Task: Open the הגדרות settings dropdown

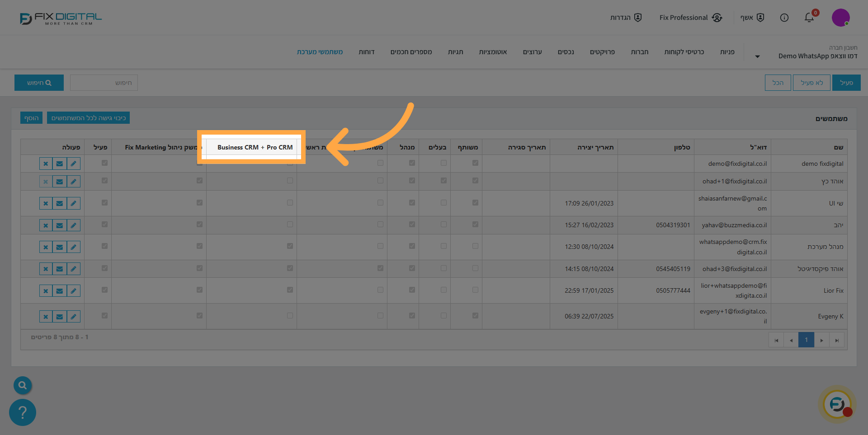Action: 626,18
